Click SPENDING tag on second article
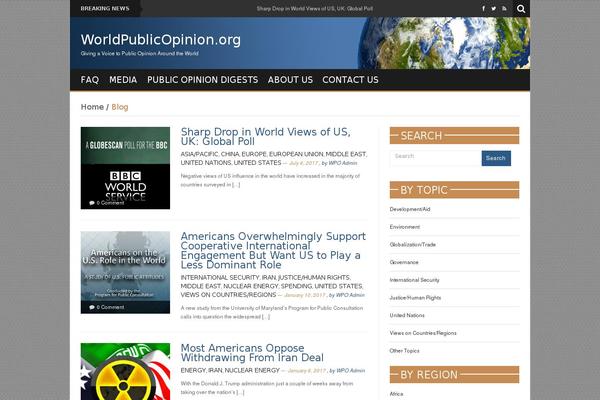Image resolution: width=600 pixels, height=400 pixels. point(296,286)
